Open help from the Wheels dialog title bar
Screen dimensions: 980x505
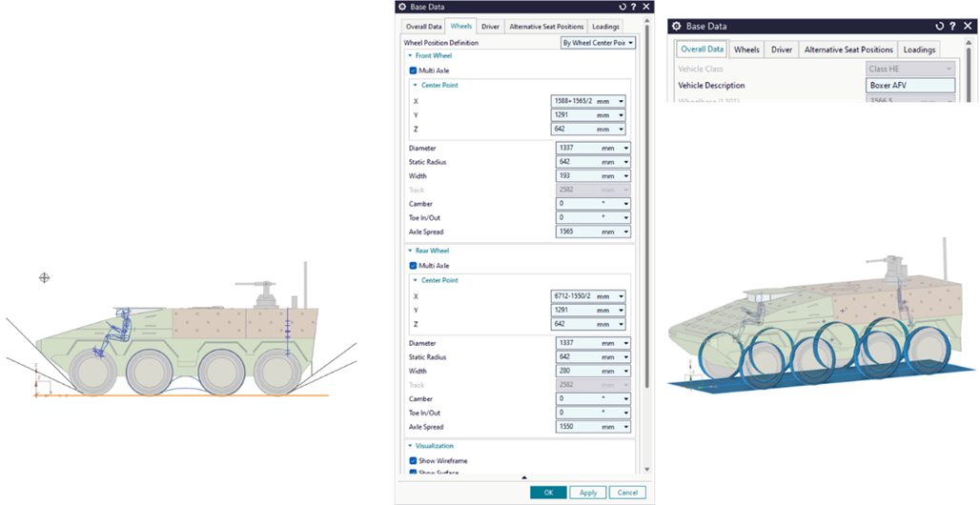point(635,7)
